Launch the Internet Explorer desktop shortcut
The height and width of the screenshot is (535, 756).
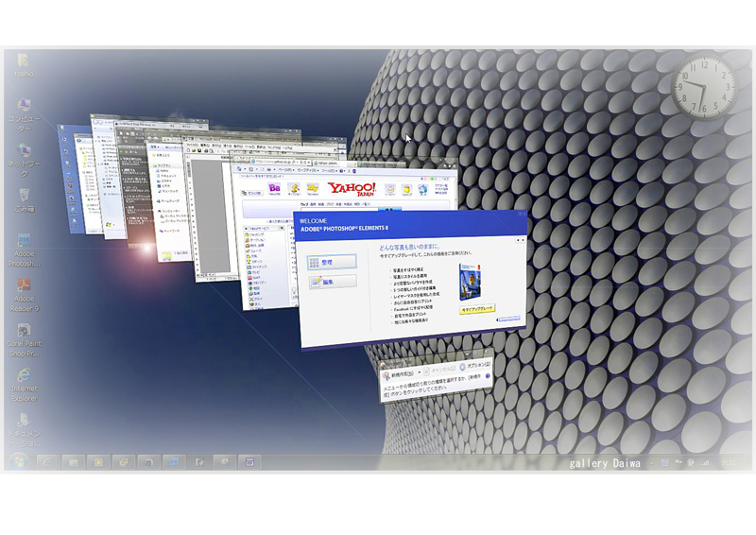click(x=24, y=385)
